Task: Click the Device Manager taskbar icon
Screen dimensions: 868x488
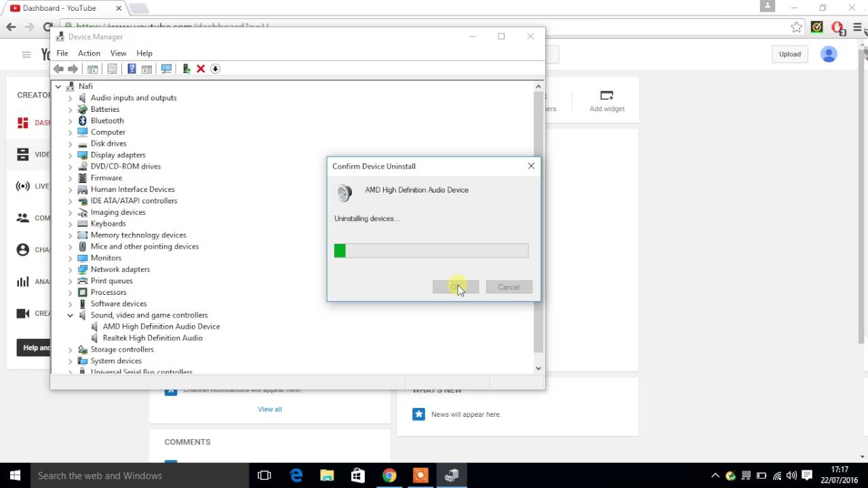Action: 452,476
